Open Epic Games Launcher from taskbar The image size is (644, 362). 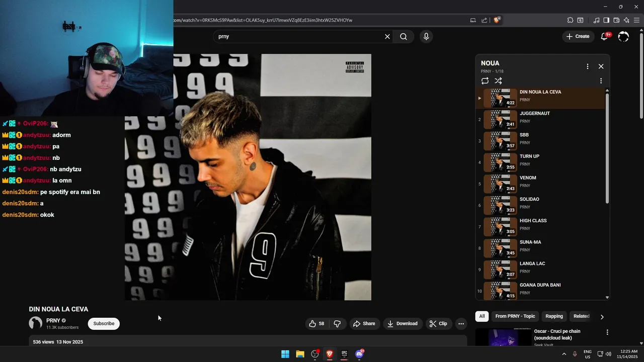pyautogui.click(x=344, y=354)
